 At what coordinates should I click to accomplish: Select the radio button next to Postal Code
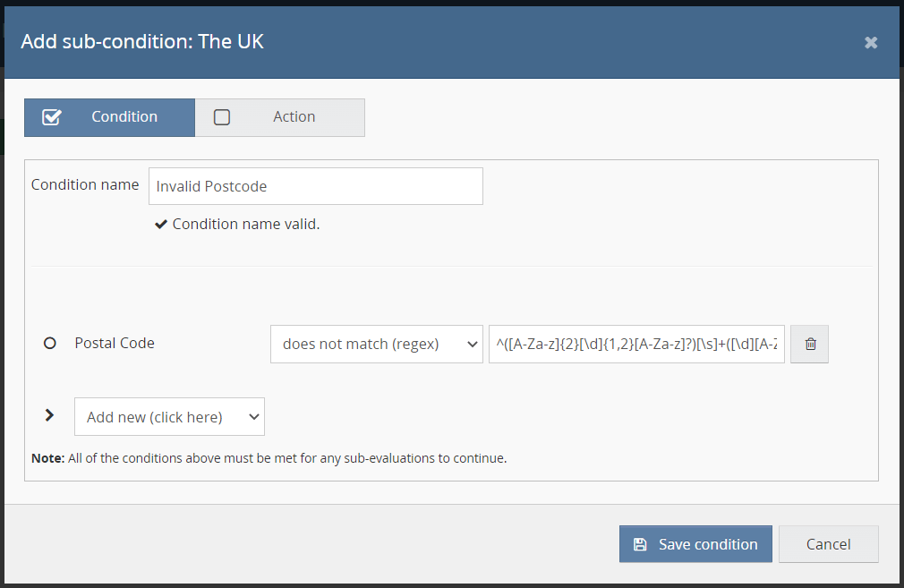49,343
